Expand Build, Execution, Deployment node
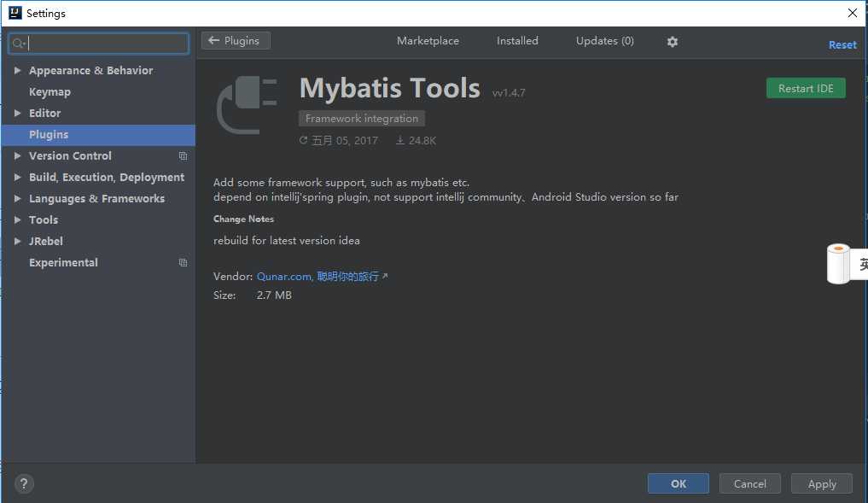Screen dimensions: 868x503 click(17, 178)
